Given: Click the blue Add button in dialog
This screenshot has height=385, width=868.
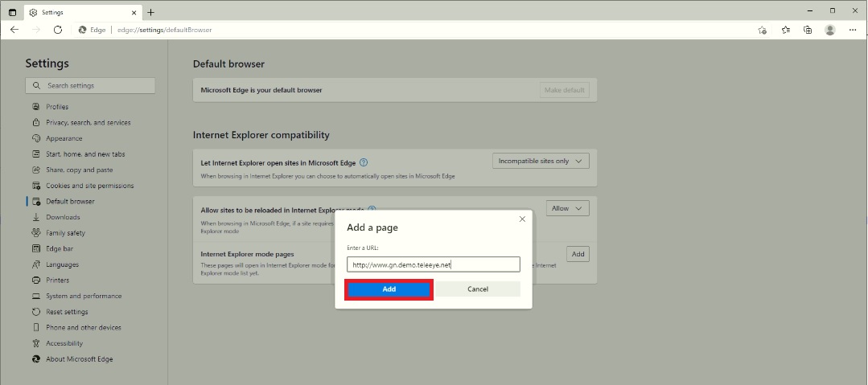Looking at the screenshot, I should [389, 289].
